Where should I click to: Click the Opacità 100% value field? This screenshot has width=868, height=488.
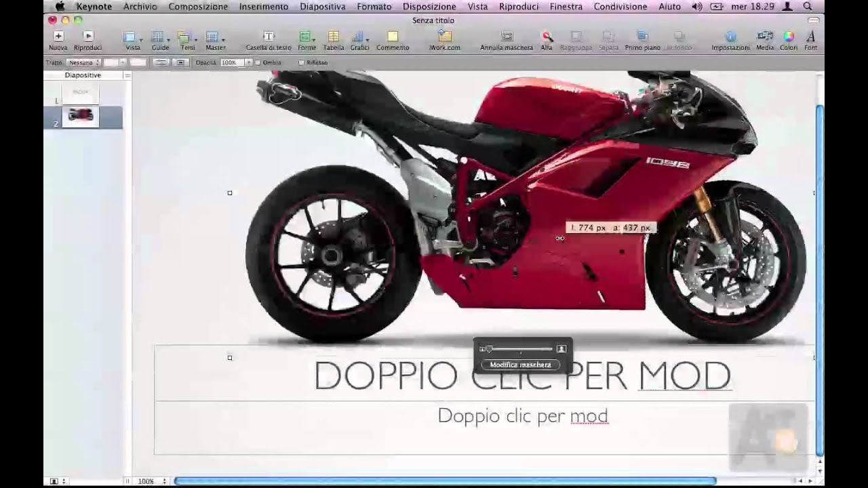click(x=231, y=62)
